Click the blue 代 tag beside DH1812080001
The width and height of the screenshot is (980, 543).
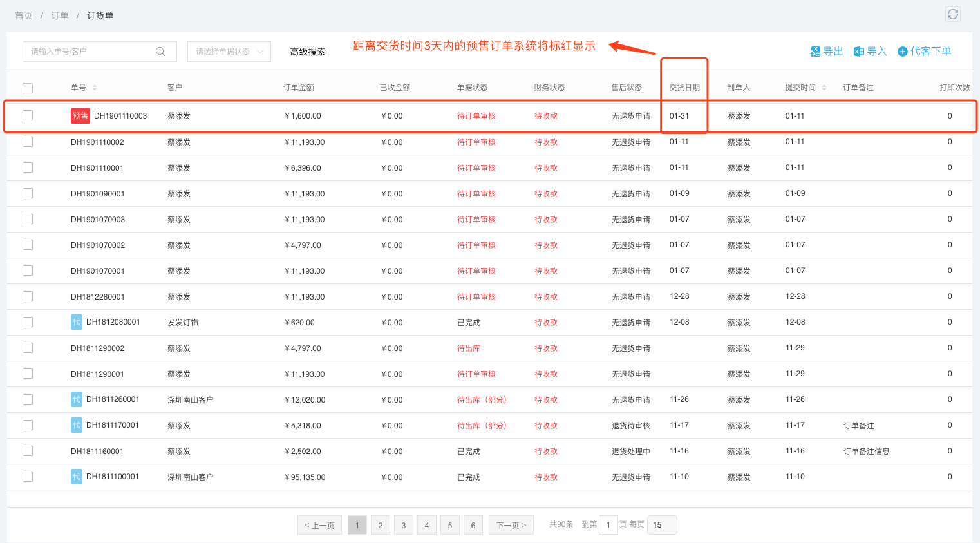(77, 322)
